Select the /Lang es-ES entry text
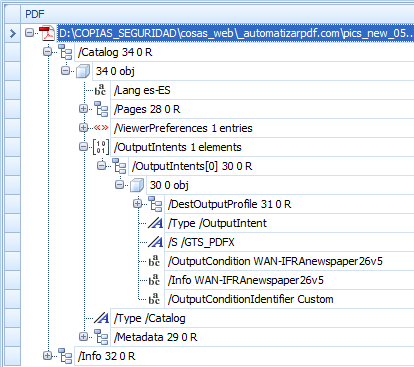This screenshot has height=367, width=414. click(142, 90)
